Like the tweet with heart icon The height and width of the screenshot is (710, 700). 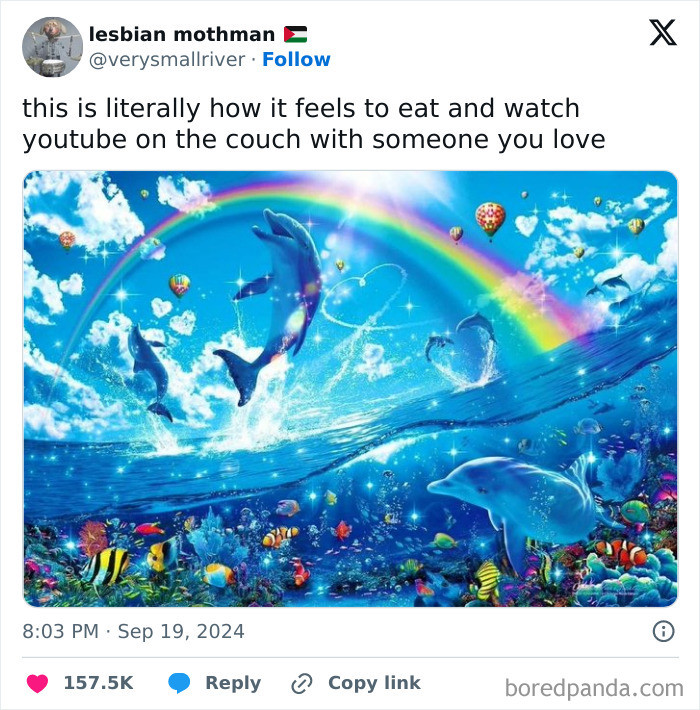point(38,683)
